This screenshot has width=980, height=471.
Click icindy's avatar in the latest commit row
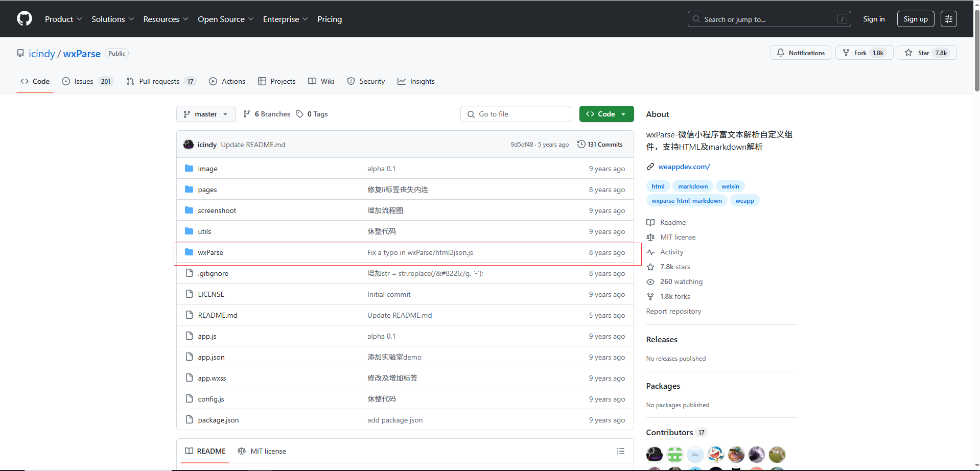[x=188, y=145]
